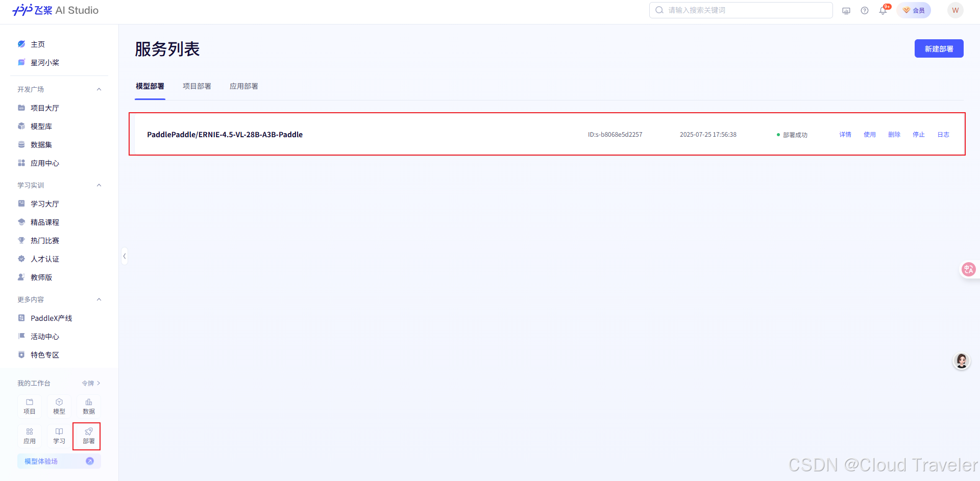980x481 pixels.
Task: Open 人才认证
Action: [45, 259]
